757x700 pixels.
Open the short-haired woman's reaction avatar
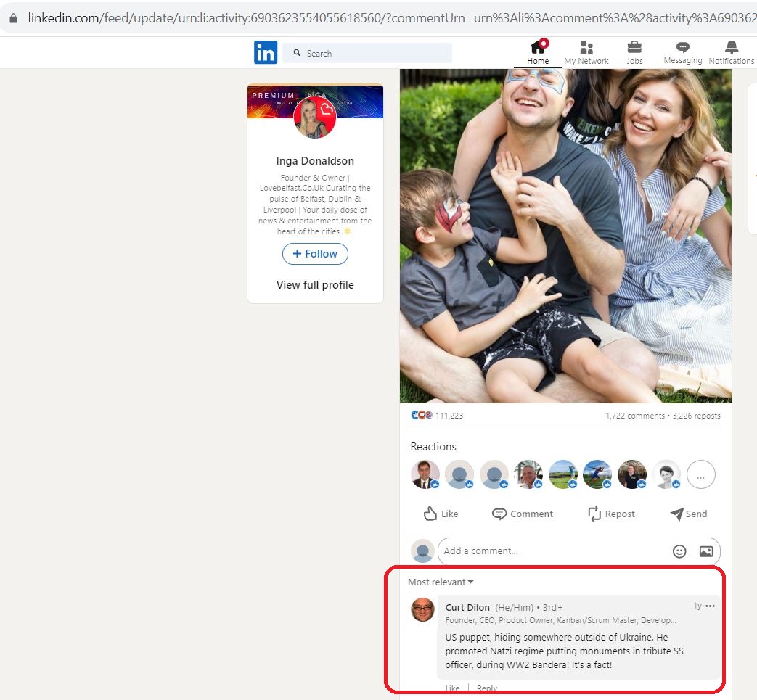pos(666,474)
